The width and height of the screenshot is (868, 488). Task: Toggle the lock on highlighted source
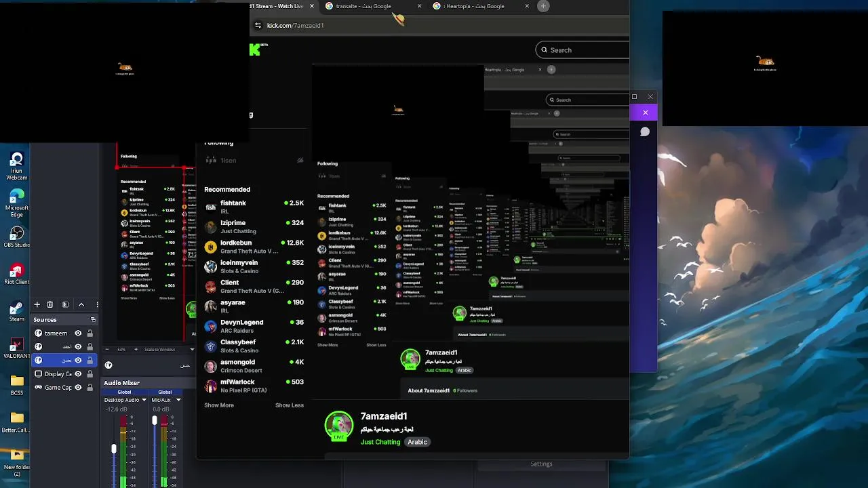(90, 361)
